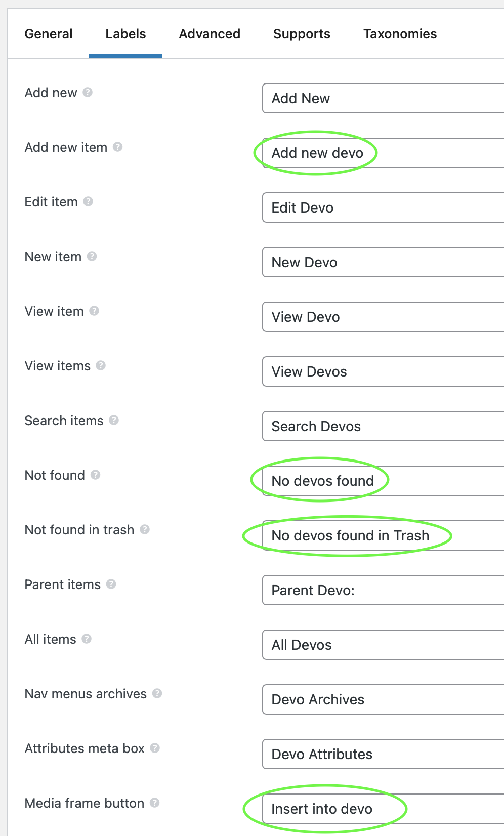Go to the Taxonomies tab
504x836 pixels.
[400, 34]
